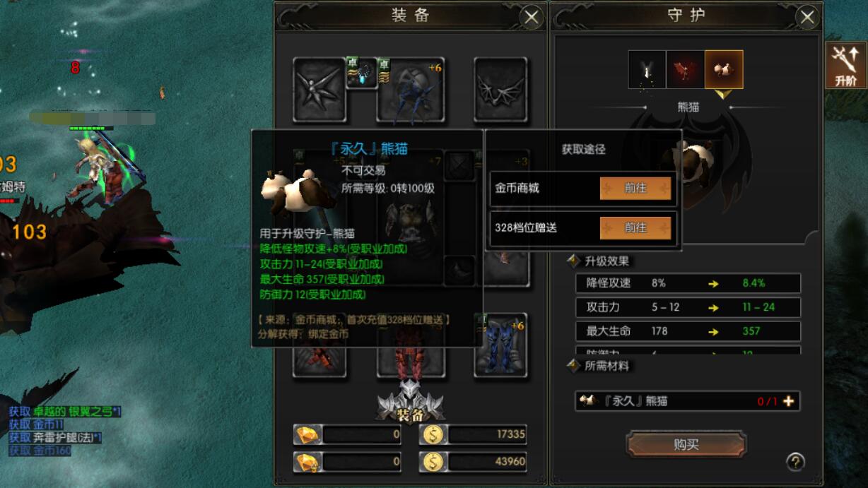Close the 守护 guardian panel

808,17
